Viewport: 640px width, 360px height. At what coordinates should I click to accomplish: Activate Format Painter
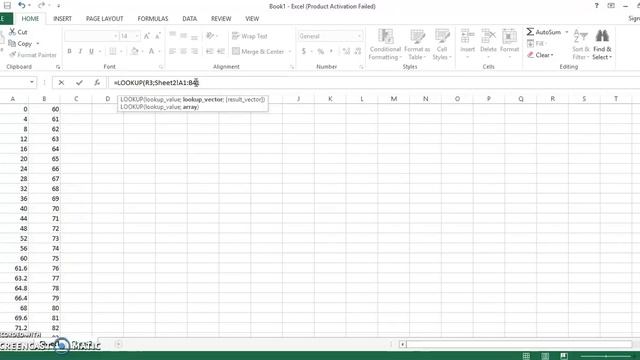[x=33, y=55]
